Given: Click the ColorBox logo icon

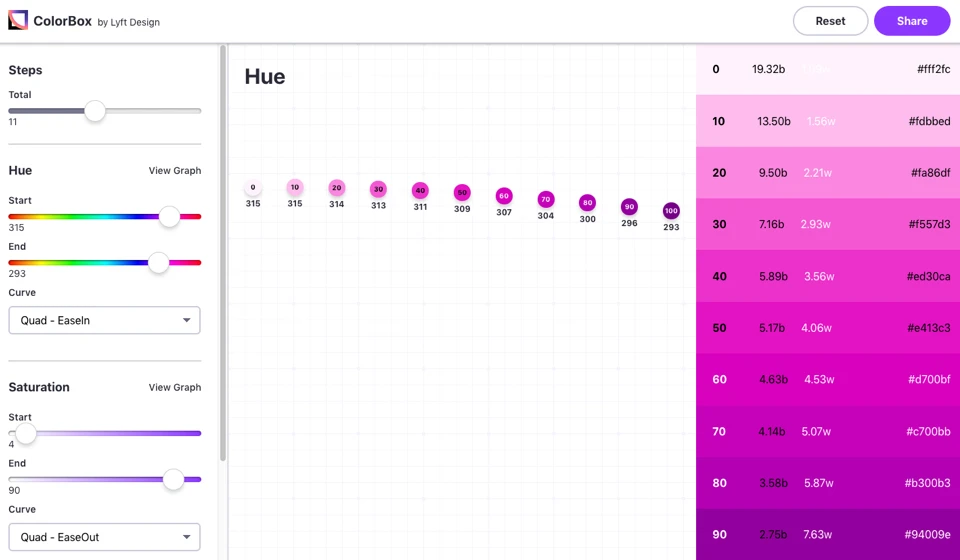Looking at the screenshot, I should coord(18,21).
